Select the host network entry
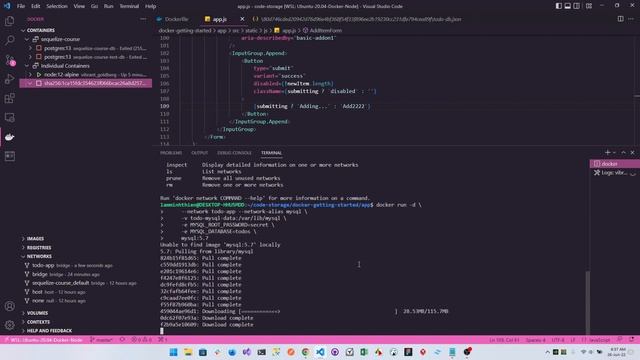The width and height of the screenshot is (640, 360). coord(86,292)
